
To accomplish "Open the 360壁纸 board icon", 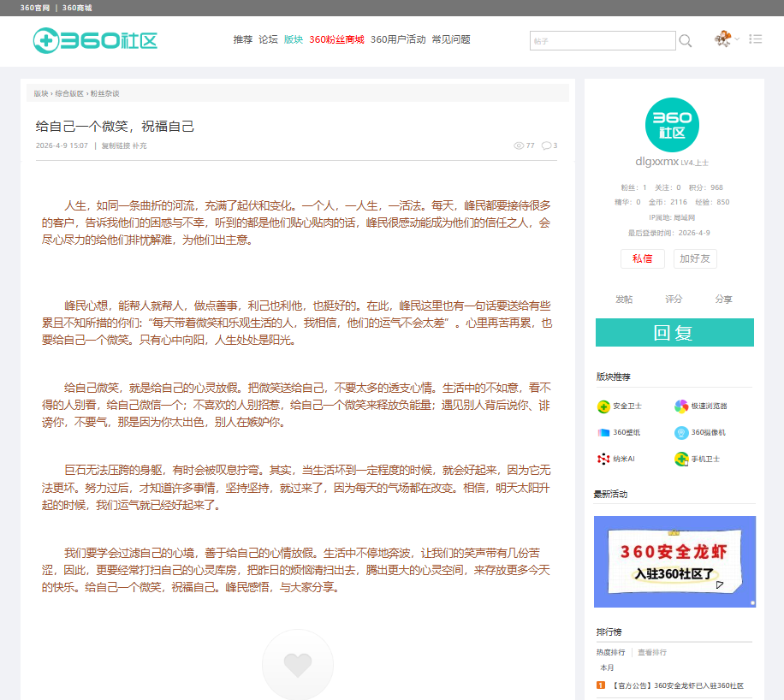I will click(603, 432).
